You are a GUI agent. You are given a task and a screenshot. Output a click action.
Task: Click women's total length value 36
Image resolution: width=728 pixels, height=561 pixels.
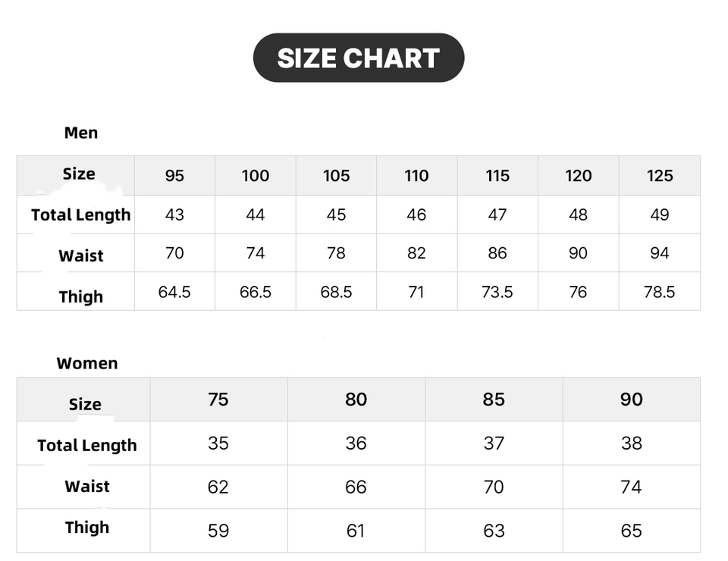click(x=356, y=443)
